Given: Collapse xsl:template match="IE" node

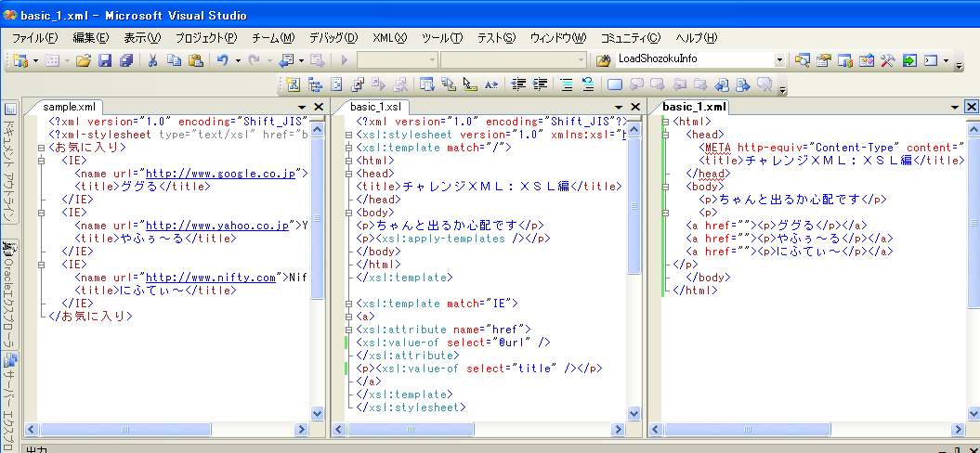Looking at the screenshot, I should click(348, 304).
